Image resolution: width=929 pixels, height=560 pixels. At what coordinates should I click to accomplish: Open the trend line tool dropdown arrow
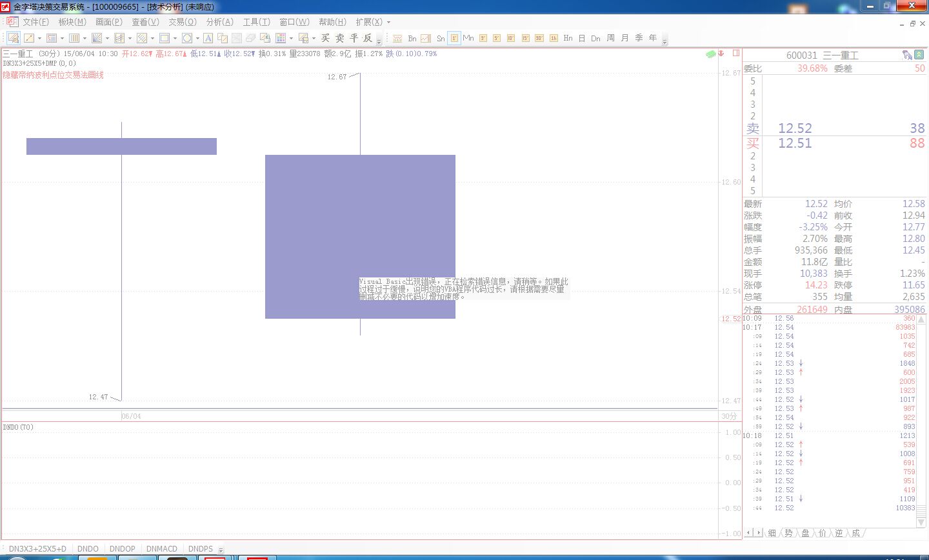tap(40, 38)
